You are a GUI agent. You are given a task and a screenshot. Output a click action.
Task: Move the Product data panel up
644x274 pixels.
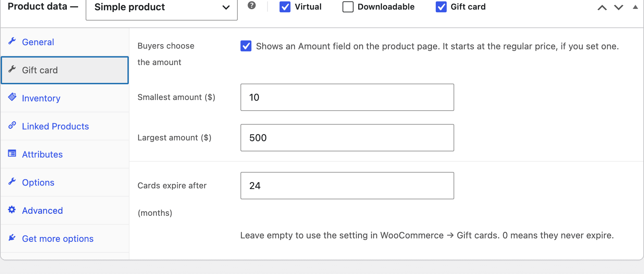pos(602,8)
